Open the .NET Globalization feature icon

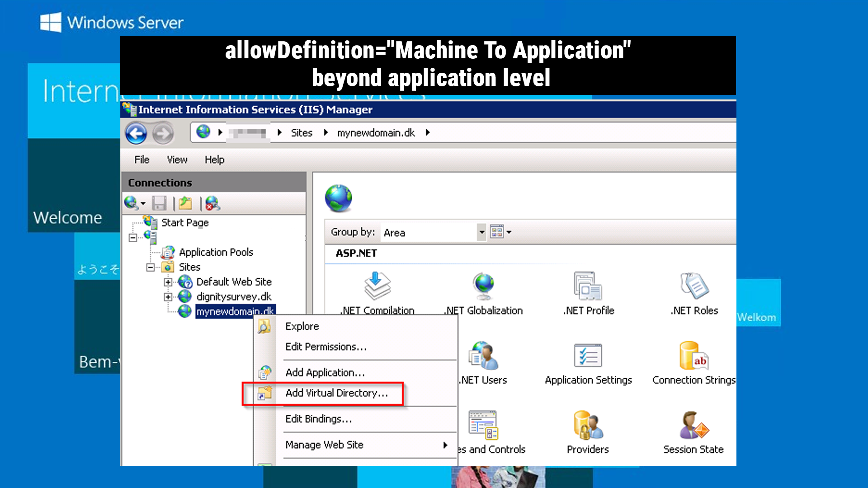click(484, 286)
